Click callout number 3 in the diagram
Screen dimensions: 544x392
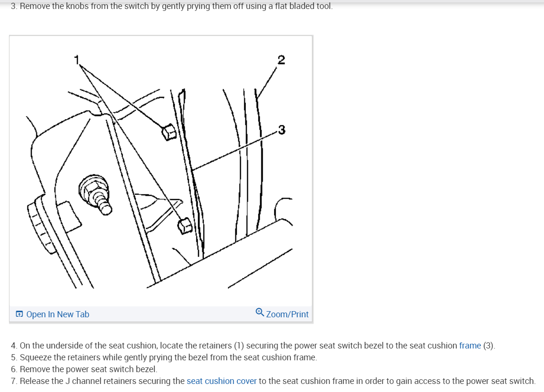pos(282,130)
